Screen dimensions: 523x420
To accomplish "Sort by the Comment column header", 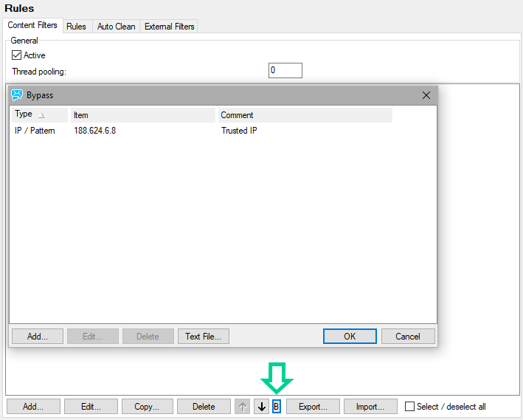I will (x=305, y=115).
